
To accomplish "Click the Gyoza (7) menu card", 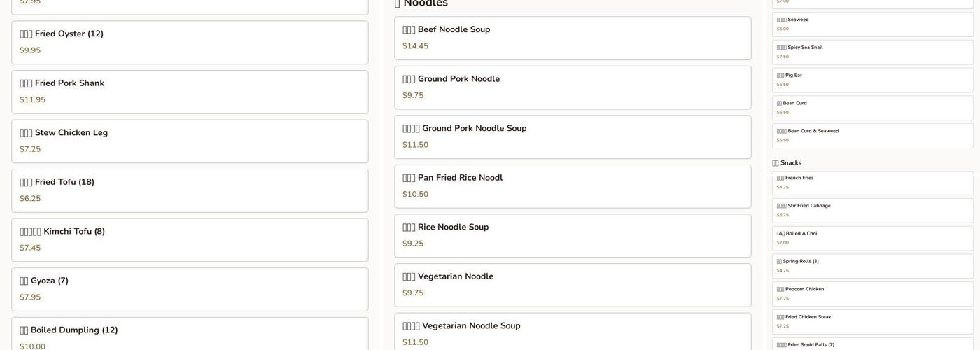I will [190, 289].
